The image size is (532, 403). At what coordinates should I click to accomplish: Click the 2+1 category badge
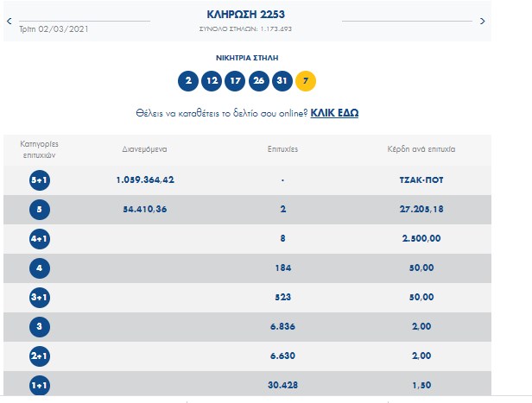[x=38, y=356]
